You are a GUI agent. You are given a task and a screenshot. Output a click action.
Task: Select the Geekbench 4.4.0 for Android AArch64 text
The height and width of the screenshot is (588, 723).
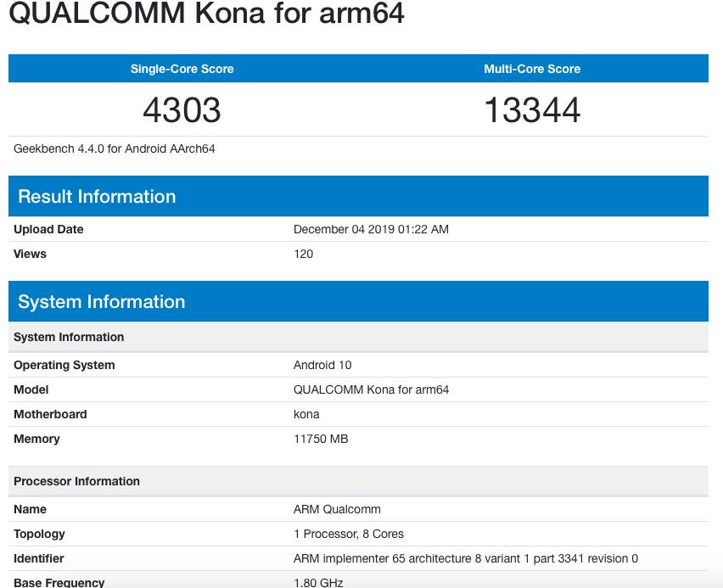(115, 149)
